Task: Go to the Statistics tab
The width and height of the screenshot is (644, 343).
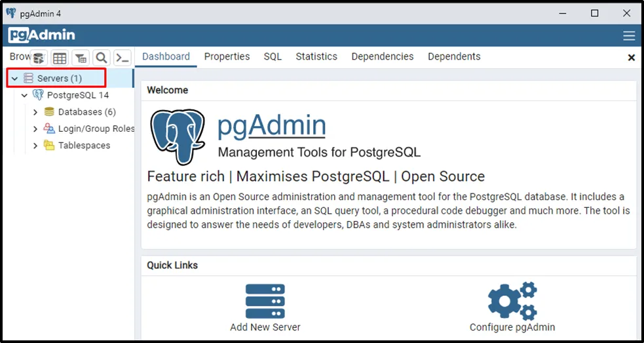Action: coord(316,56)
